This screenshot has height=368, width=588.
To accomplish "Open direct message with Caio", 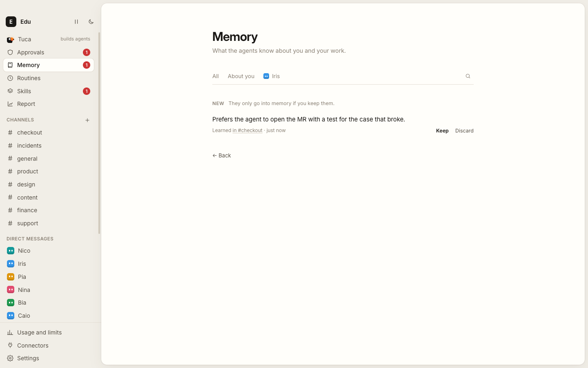I will pyautogui.click(x=49, y=316).
